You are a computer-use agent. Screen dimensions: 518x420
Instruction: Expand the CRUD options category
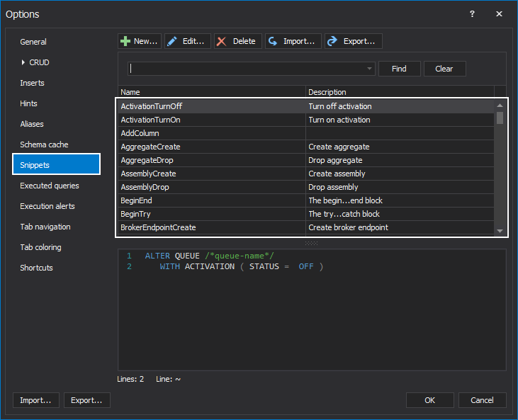23,62
